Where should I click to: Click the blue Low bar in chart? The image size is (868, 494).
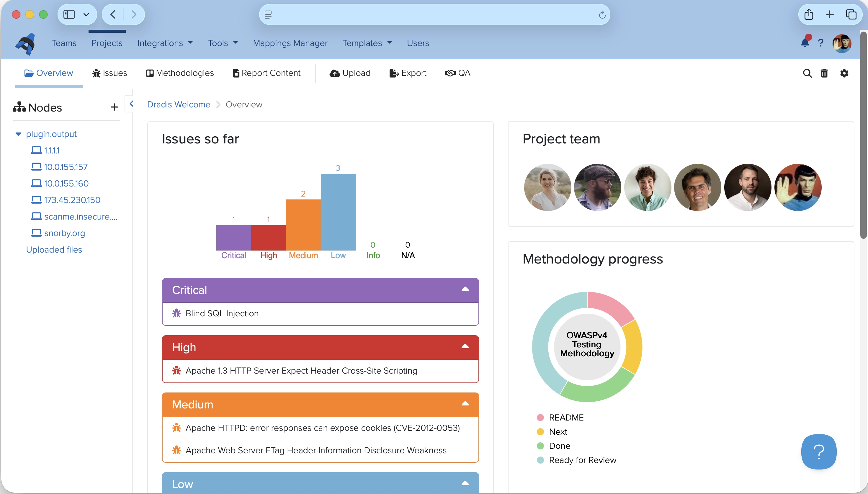point(338,212)
